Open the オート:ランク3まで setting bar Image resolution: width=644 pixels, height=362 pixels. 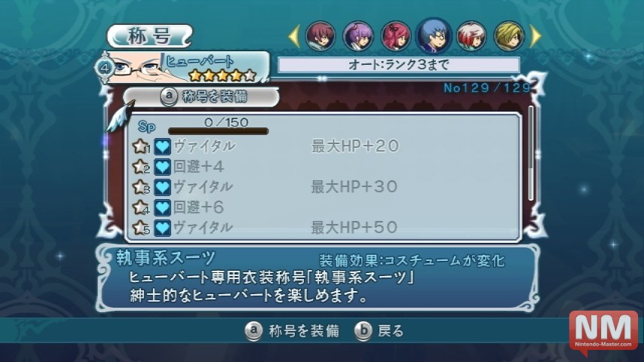coord(398,65)
